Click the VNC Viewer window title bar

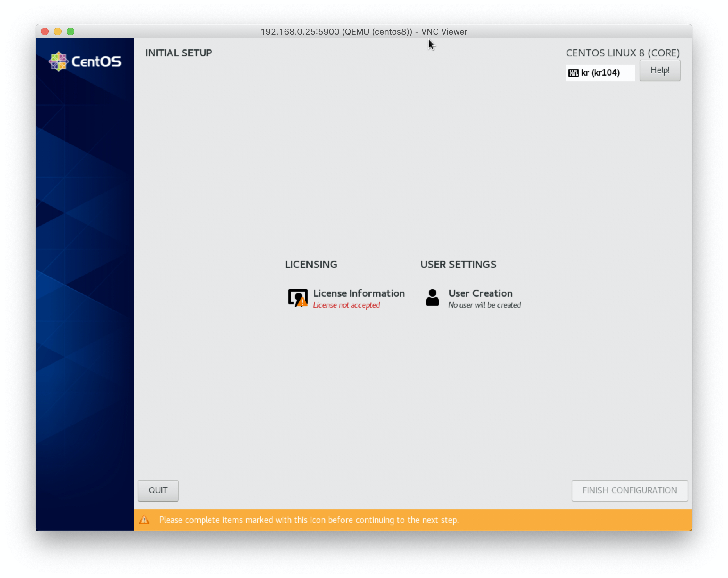click(364, 31)
